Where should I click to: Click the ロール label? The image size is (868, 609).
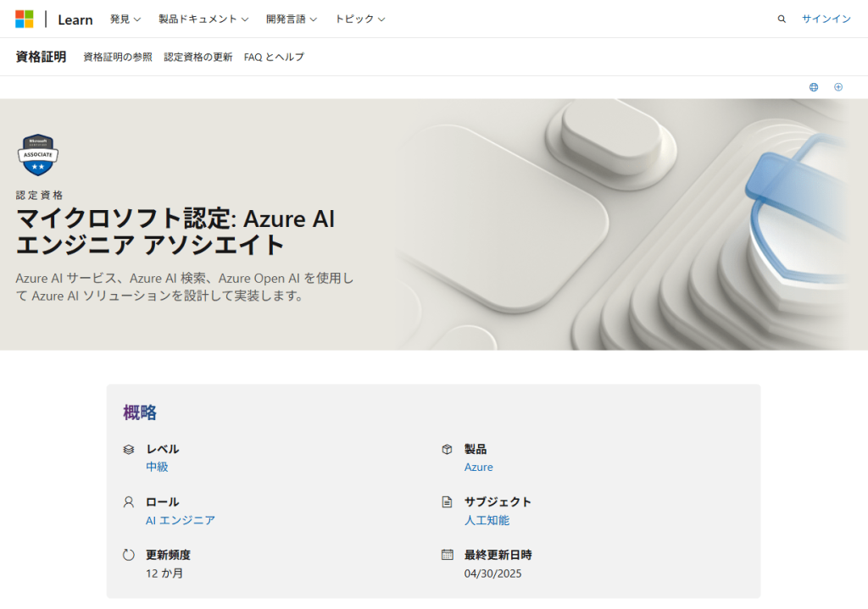[x=162, y=501]
